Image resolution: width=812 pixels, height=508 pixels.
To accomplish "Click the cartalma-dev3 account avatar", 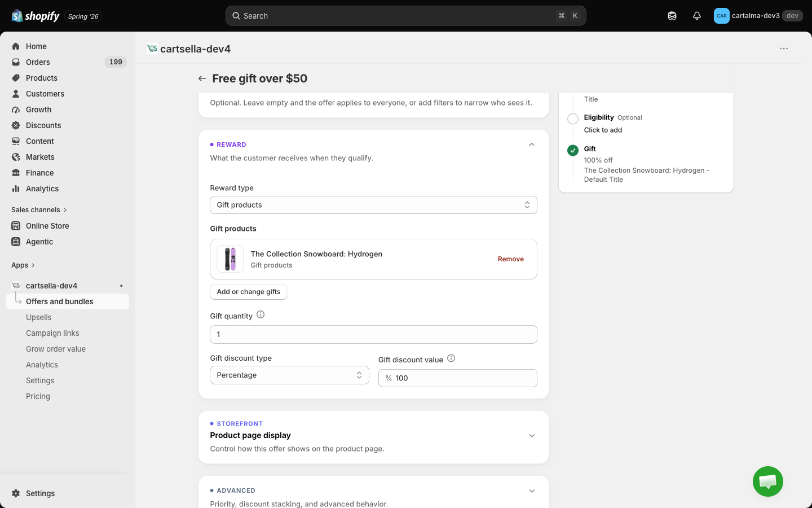I will (x=722, y=16).
